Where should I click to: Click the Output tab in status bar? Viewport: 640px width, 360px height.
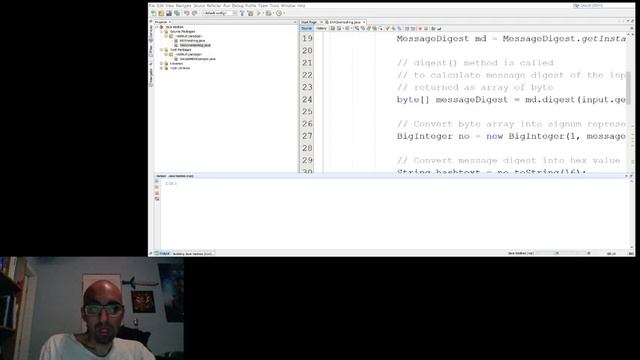point(164,253)
